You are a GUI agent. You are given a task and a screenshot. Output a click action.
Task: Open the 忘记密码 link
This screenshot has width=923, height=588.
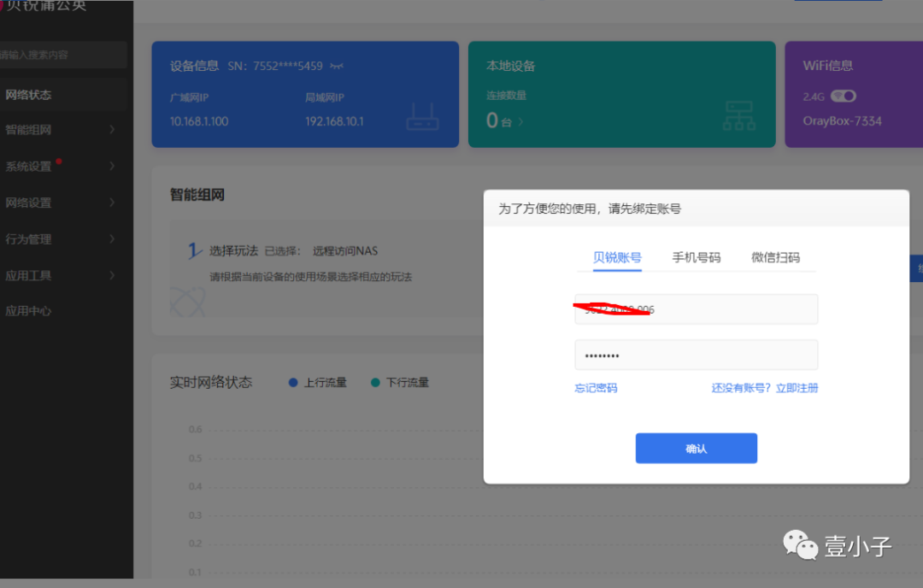tap(596, 388)
